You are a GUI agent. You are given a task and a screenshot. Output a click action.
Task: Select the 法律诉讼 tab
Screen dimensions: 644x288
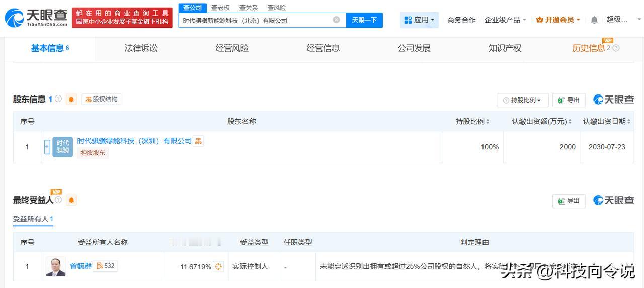(x=141, y=48)
